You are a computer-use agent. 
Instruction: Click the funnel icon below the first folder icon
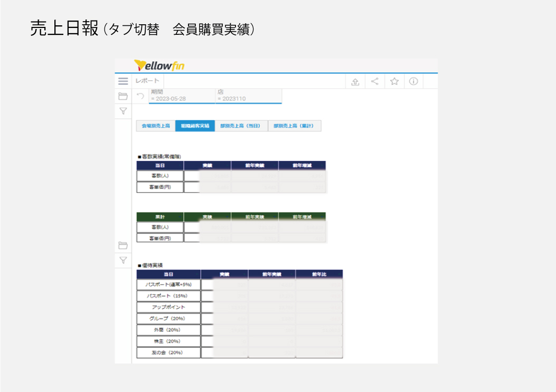123,111
